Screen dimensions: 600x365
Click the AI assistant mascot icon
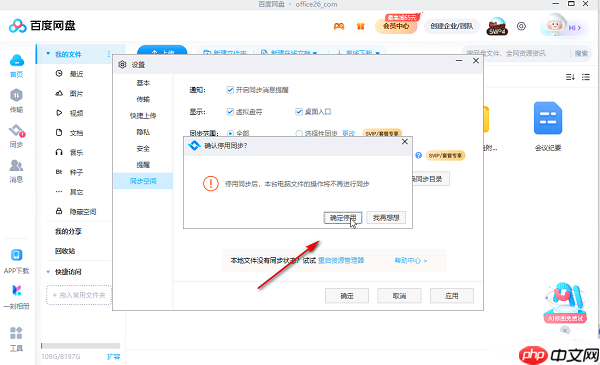coord(565,303)
